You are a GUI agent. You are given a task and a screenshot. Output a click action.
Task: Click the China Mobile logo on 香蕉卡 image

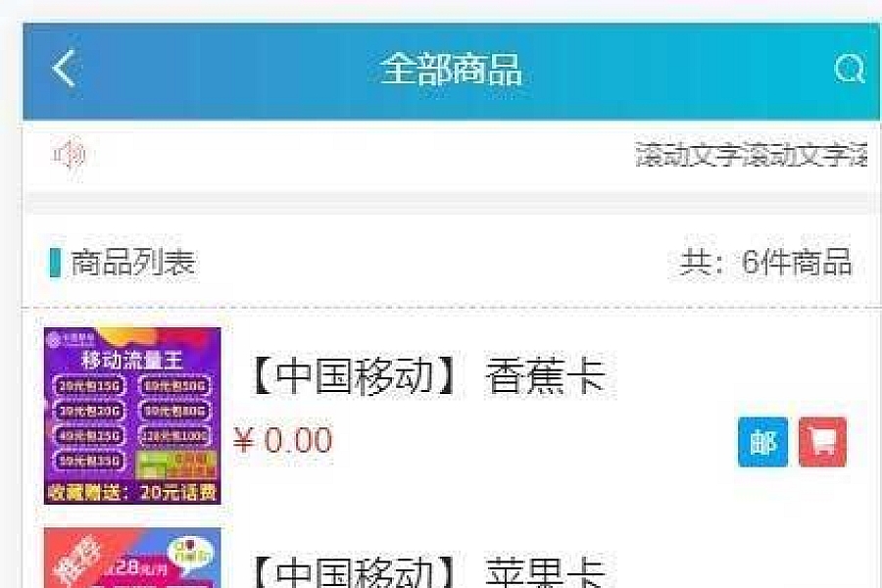71,339
